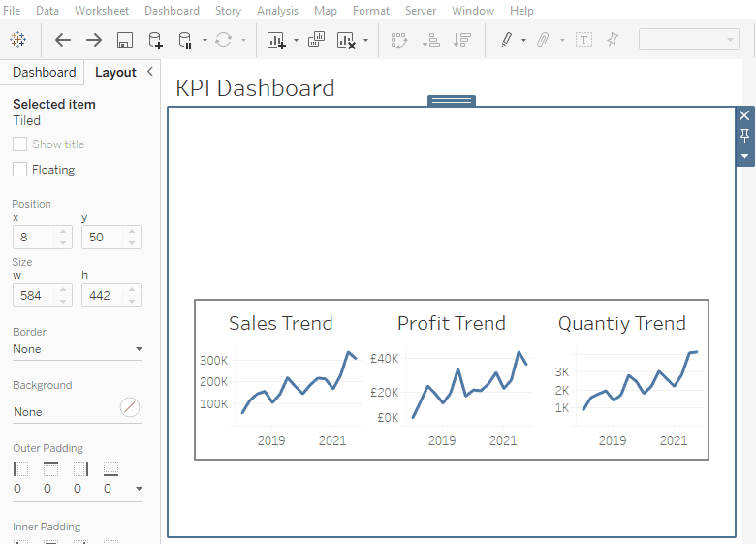
Task: Open the Worksheet menu
Action: [x=101, y=11]
